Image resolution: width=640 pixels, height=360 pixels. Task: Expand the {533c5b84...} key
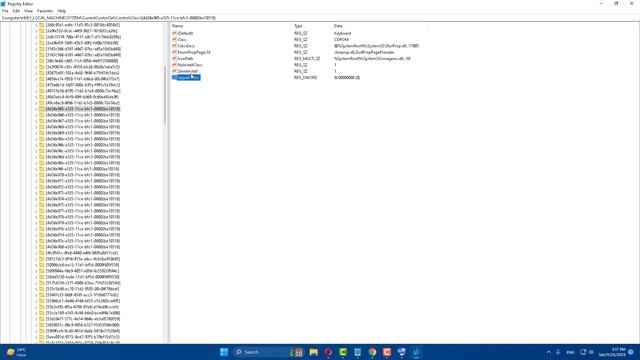point(36,289)
